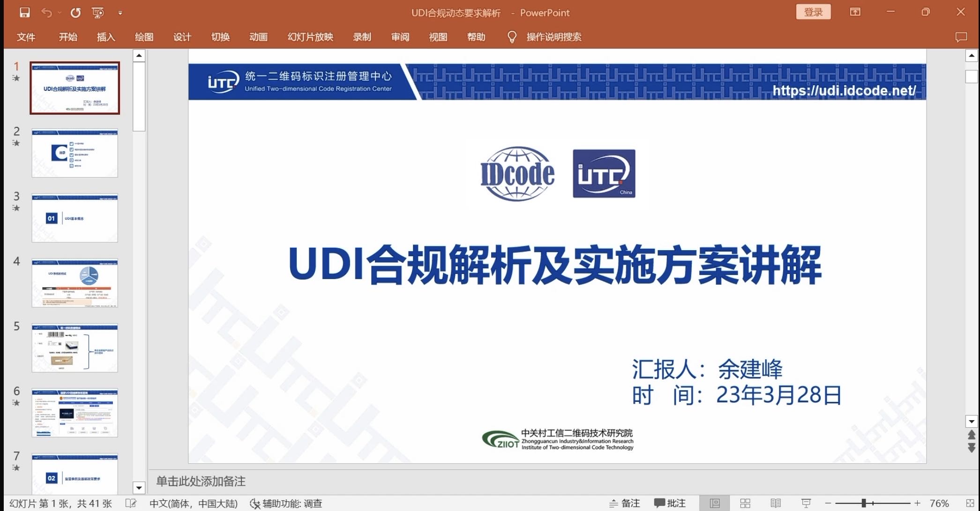Open the undo history dropdown arrow

pos(60,13)
